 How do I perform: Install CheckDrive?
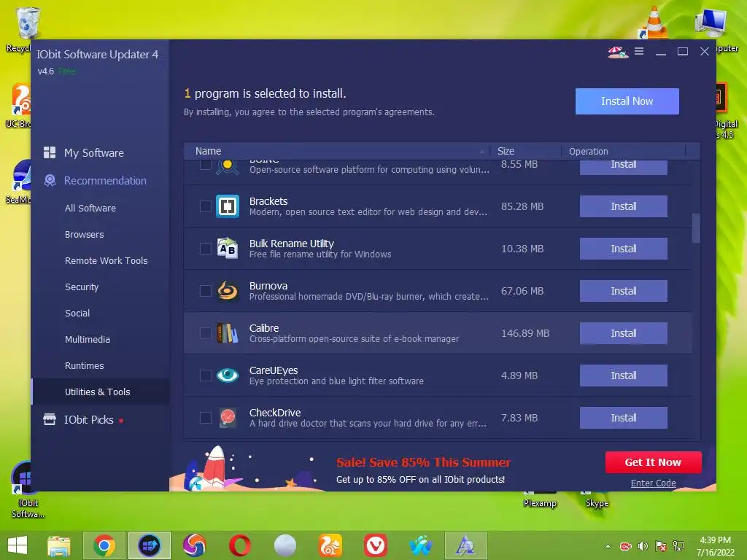click(x=623, y=418)
